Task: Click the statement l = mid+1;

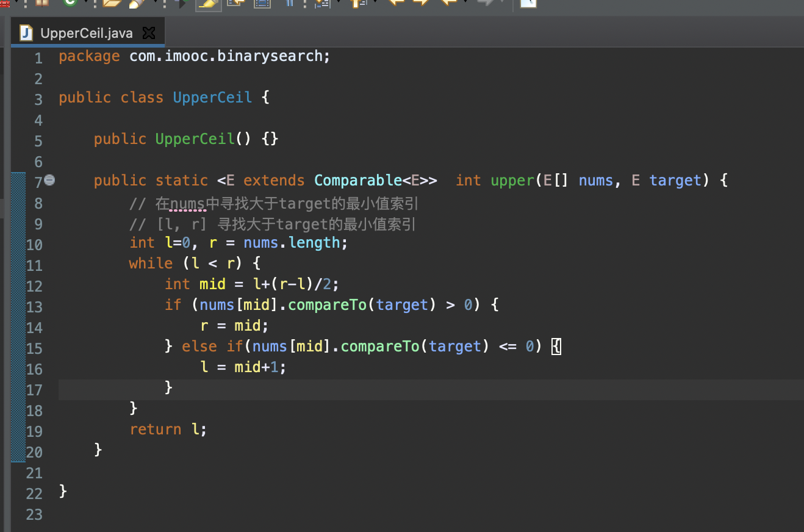Action: click(243, 367)
